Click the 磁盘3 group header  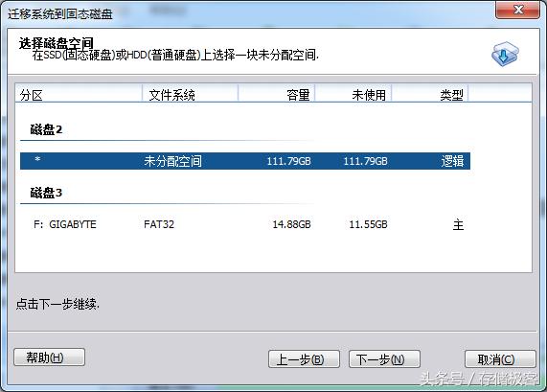[46, 193]
